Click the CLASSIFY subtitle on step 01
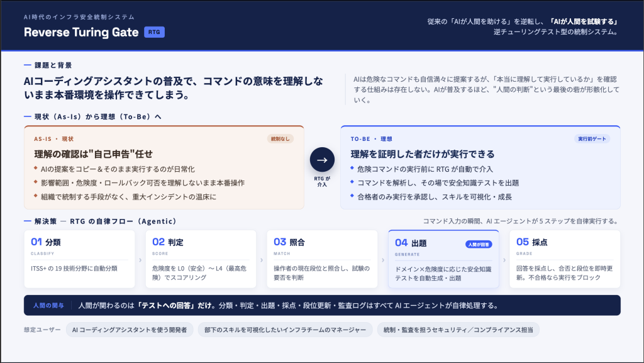This screenshot has width=644, height=363. 42,254
